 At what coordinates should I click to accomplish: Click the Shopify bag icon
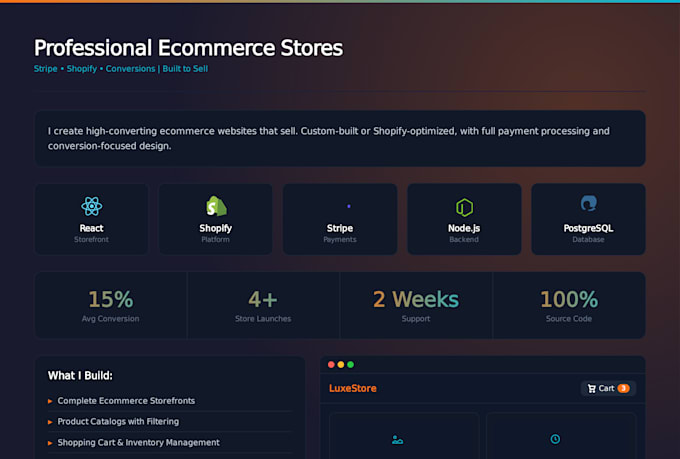pos(216,206)
